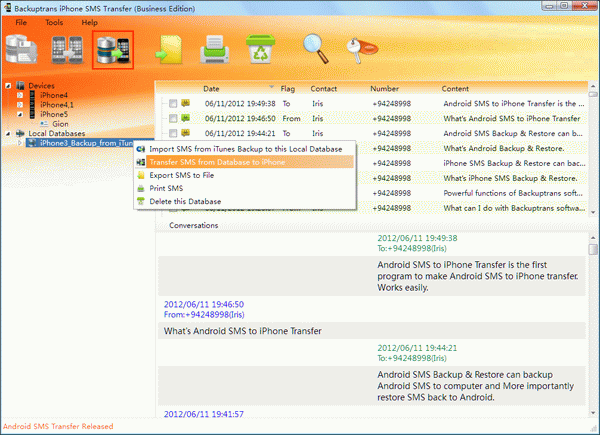The width and height of the screenshot is (600, 435).
Task: Expand the iPhone4,1 device node
Action: (20, 105)
